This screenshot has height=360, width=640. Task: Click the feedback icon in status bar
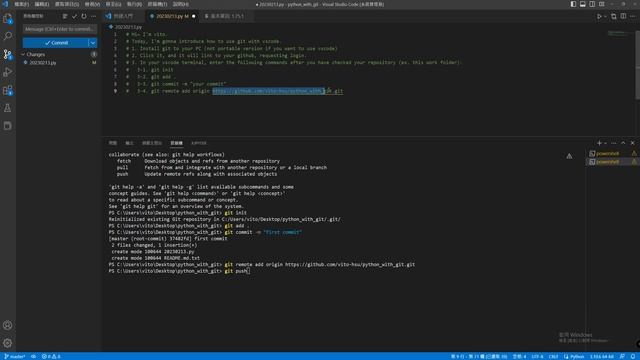coord(622,356)
